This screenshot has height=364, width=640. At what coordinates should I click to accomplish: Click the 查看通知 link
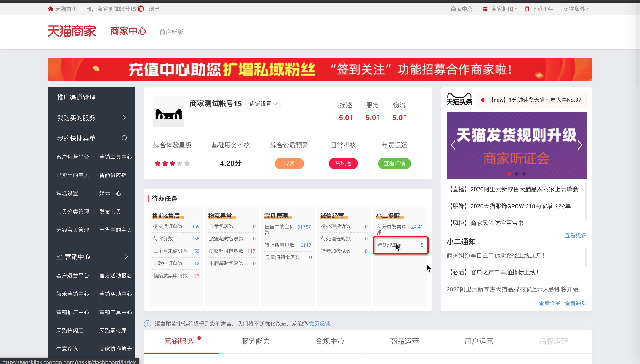tap(576, 303)
